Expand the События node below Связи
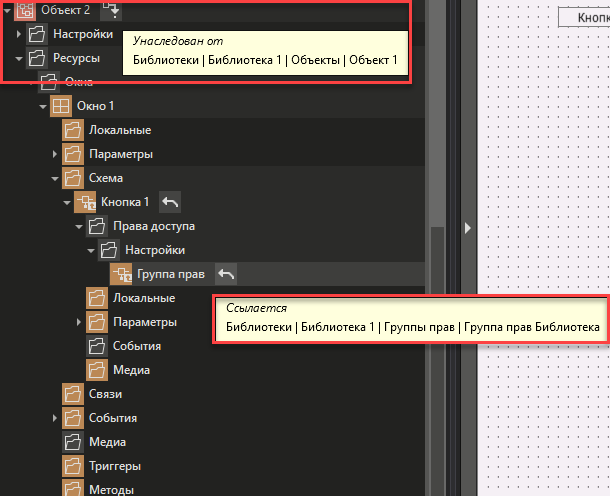The height and width of the screenshot is (496, 610). pos(56,418)
